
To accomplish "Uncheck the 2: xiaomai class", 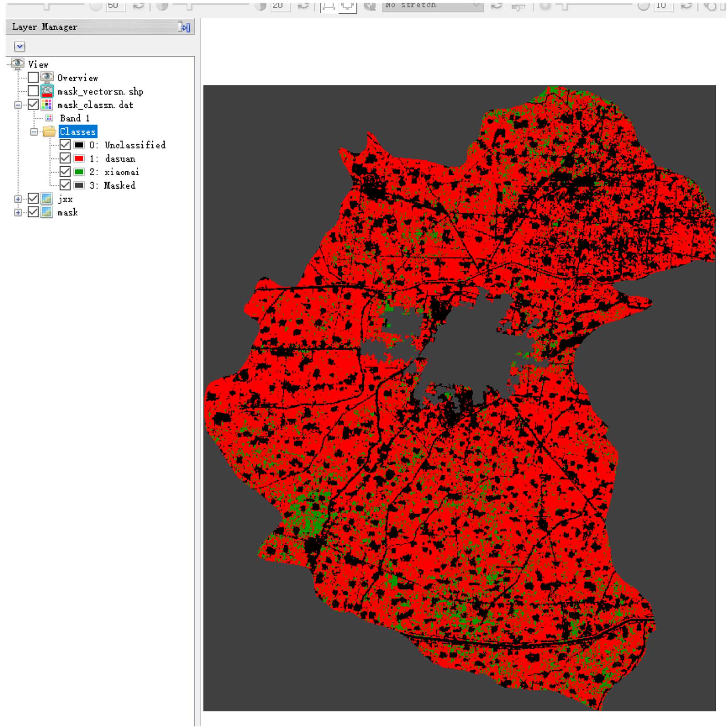I will click(x=65, y=172).
